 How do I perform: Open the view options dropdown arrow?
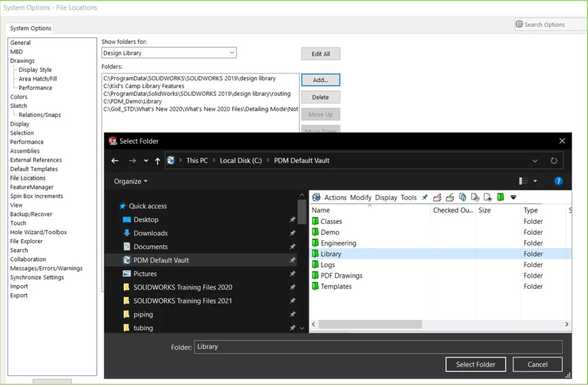tap(535, 181)
